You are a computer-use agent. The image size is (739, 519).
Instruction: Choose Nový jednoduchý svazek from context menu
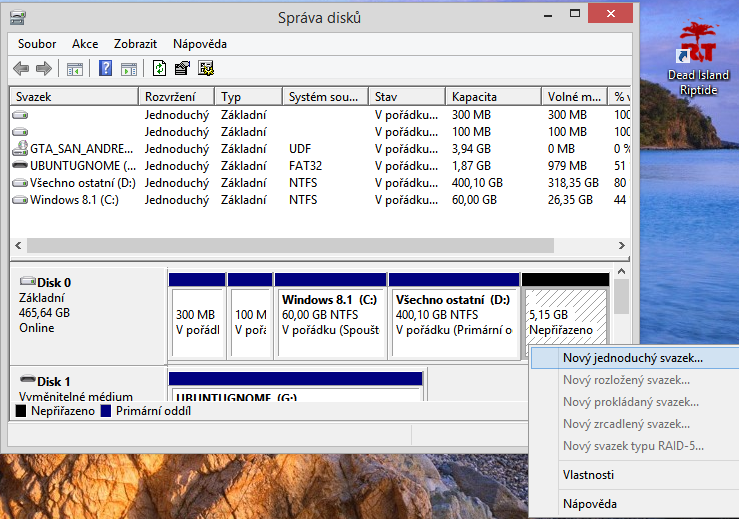(632, 357)
